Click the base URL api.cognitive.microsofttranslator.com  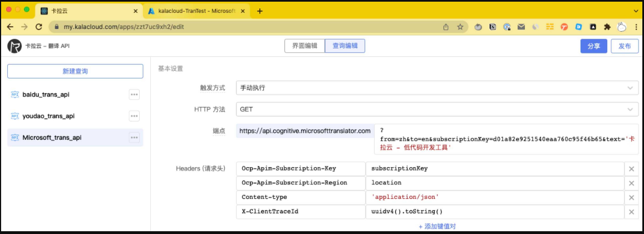[305, 131]
